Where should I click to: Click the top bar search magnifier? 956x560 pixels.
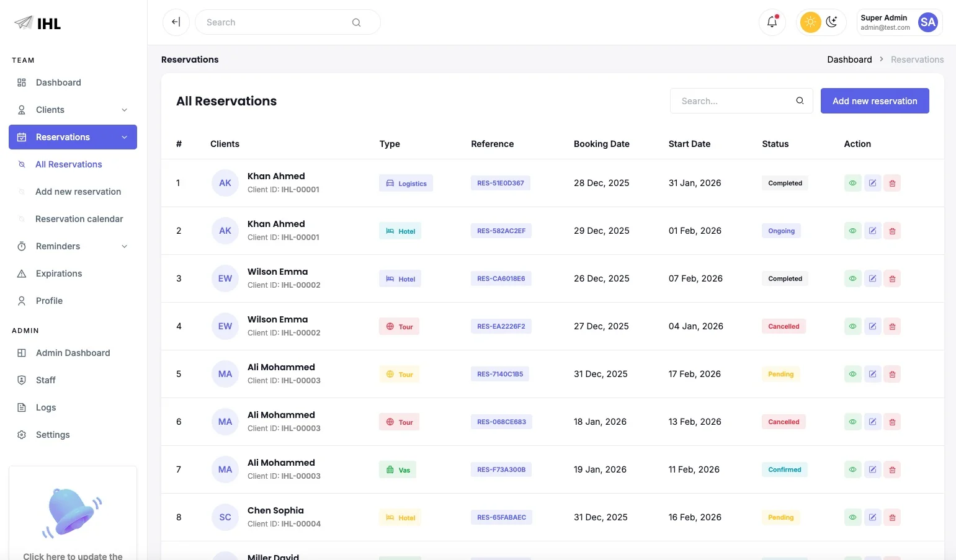coord(356,22)
